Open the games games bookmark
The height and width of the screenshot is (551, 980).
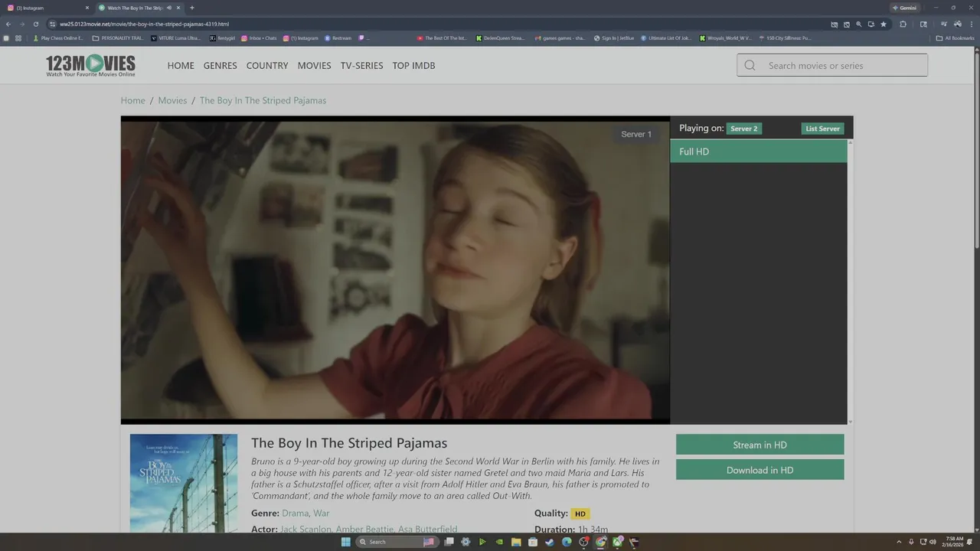click(560, 37)
